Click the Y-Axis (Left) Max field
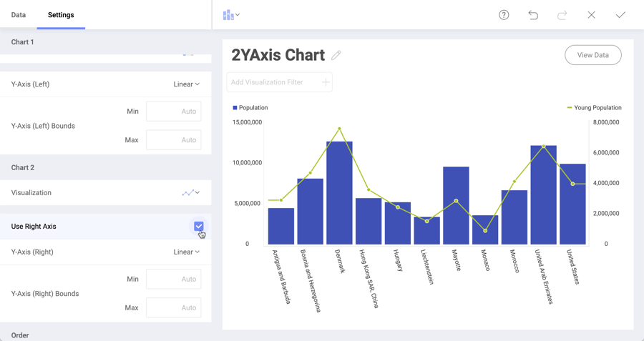 [x=174, y=140]
